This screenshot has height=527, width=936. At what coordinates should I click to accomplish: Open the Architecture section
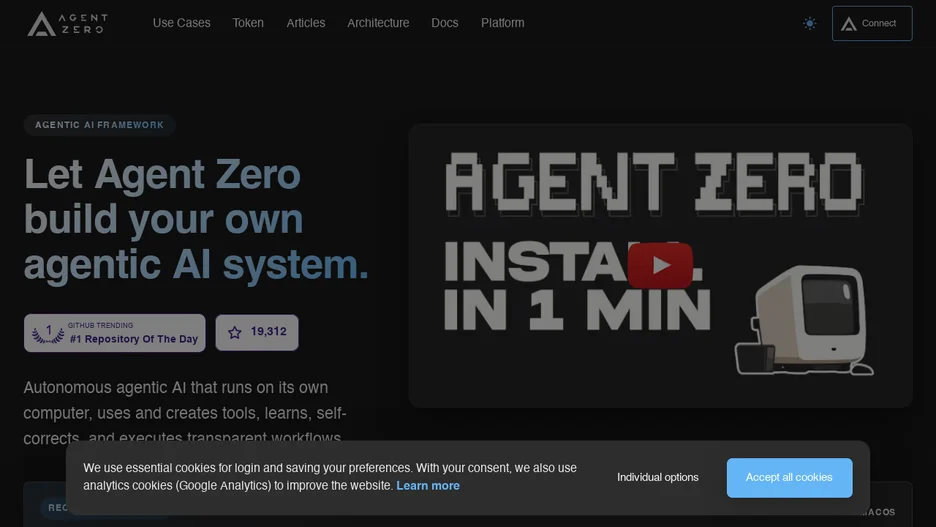pyautogui.click(x=378, y=23)
